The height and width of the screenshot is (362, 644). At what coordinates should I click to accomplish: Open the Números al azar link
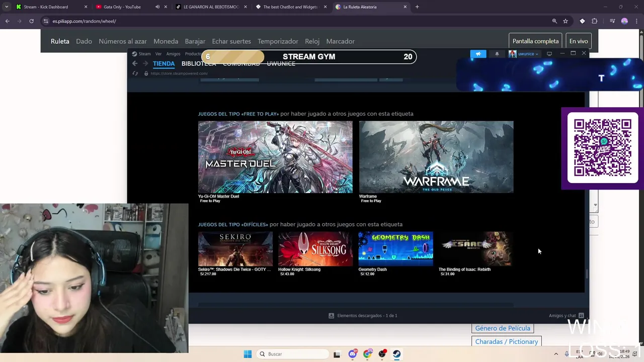[123, 41]
